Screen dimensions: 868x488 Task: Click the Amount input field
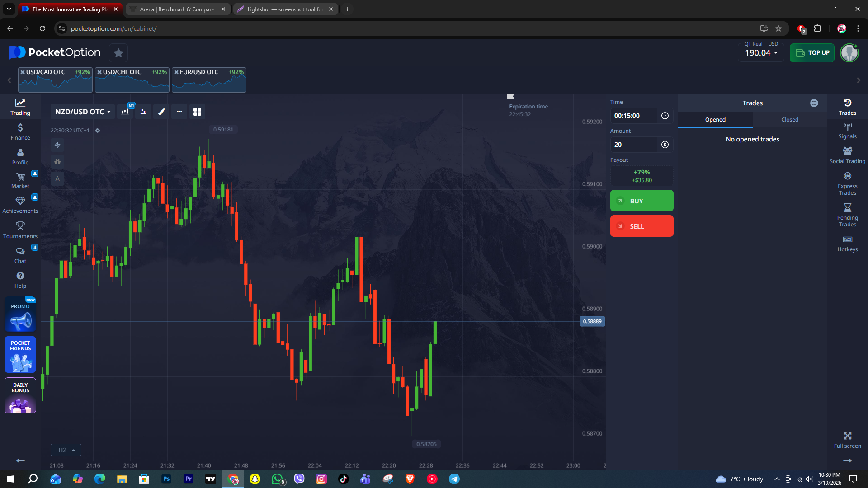point(634,145)
